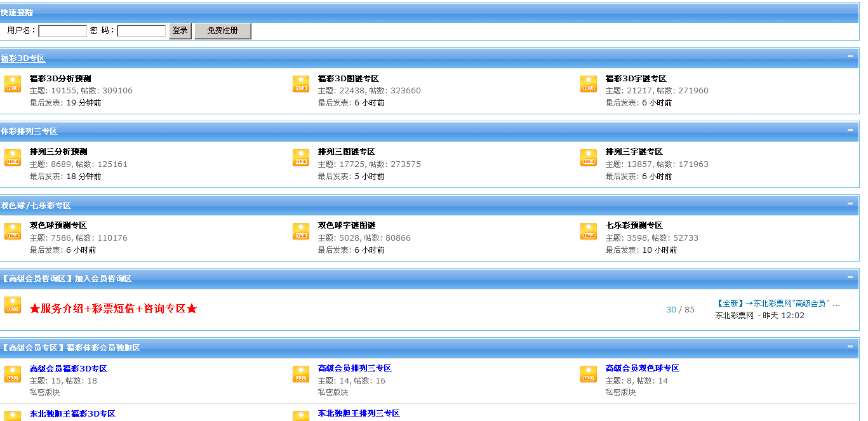Open the 福彩3D图谜专区 forum

point(349,79)
